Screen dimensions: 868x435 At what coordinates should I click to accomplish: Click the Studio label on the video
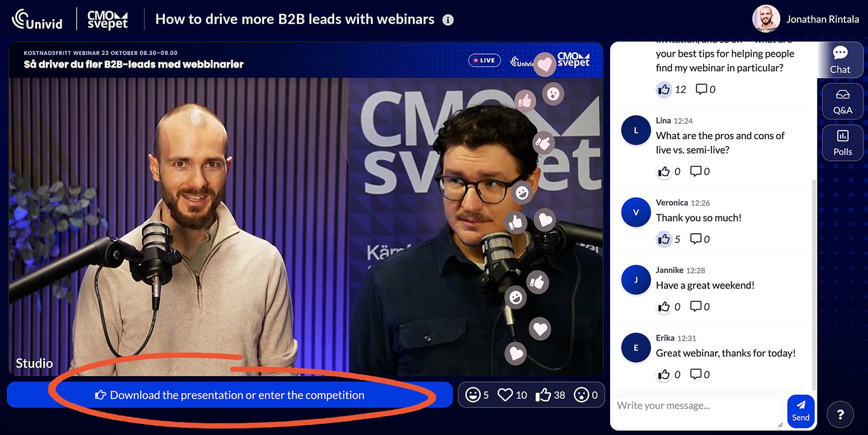click(x=34, y=363)
